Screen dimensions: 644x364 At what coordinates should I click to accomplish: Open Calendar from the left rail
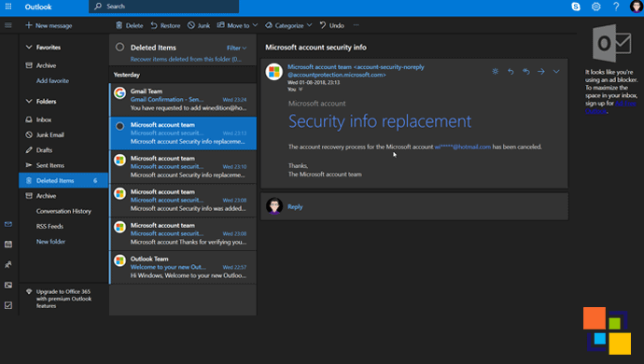coord(8,245)
